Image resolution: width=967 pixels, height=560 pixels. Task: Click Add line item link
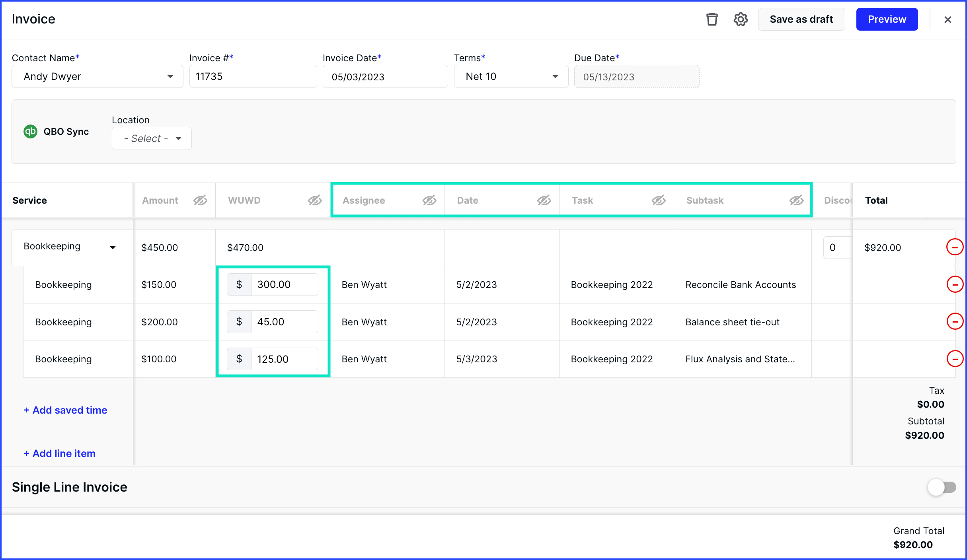click(x=59, y=453)
